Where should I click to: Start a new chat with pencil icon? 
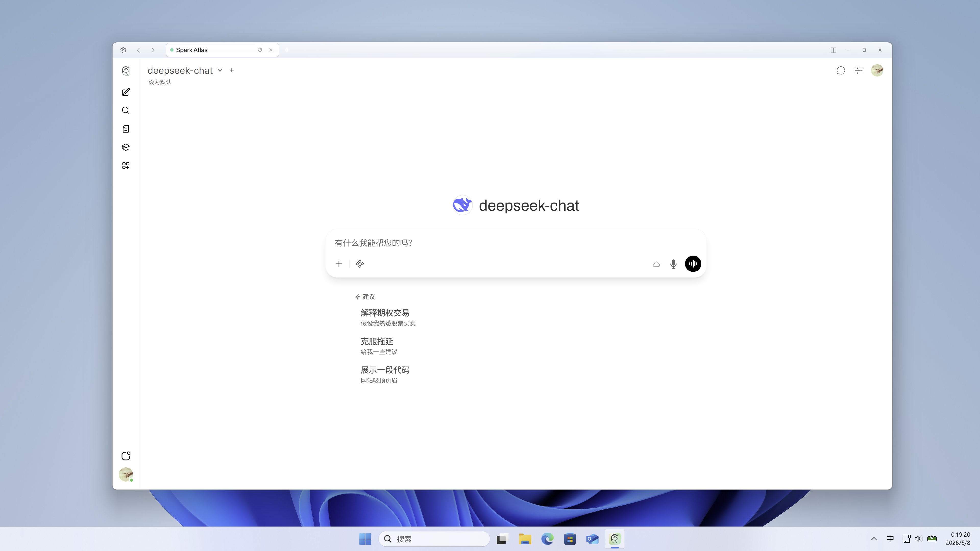pyautogui.click(x=126, y=92)
